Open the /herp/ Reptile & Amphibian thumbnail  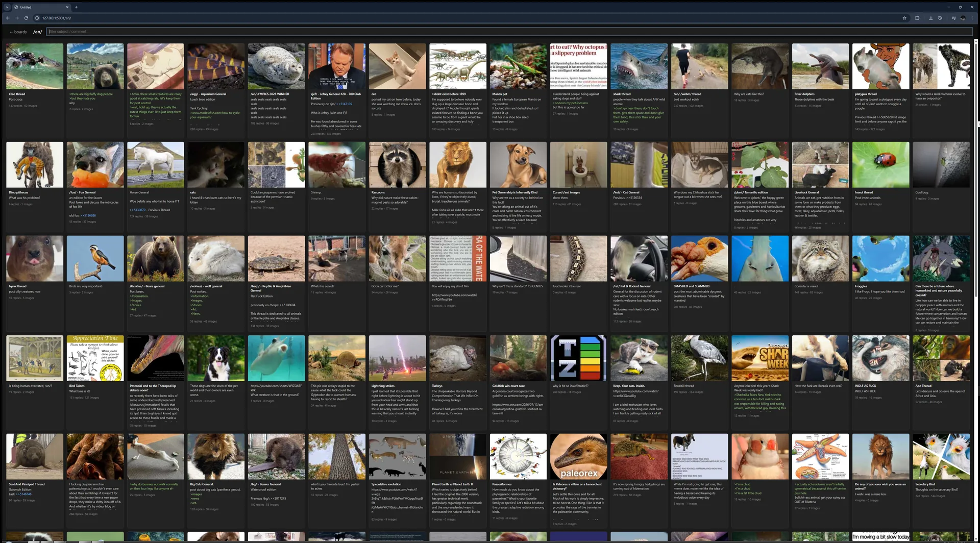point(277,259)
